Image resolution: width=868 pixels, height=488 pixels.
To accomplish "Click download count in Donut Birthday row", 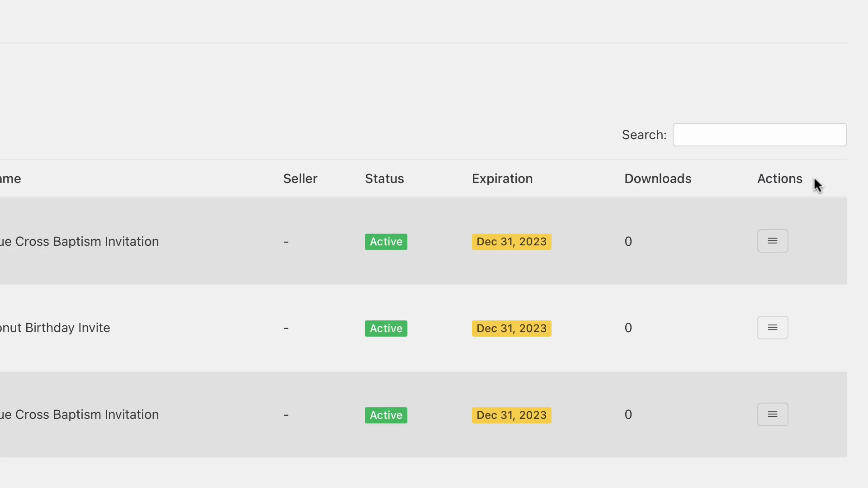I will (x=628, y=328).
